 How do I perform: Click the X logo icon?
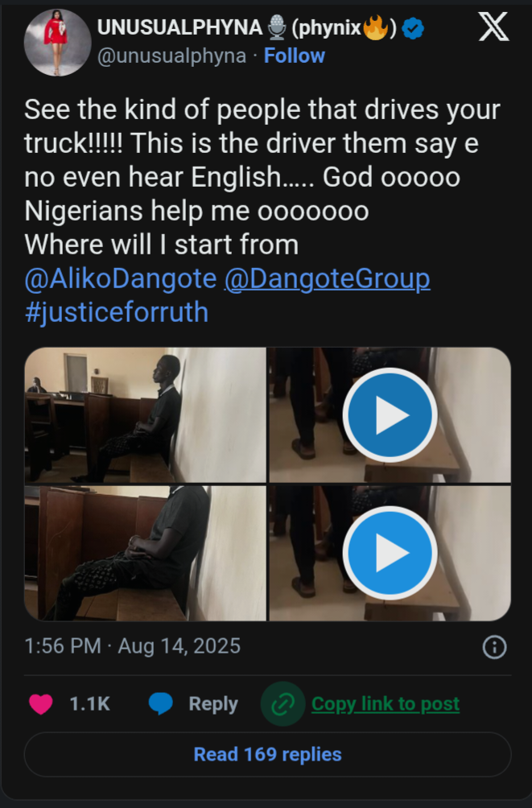click(493, 27)
